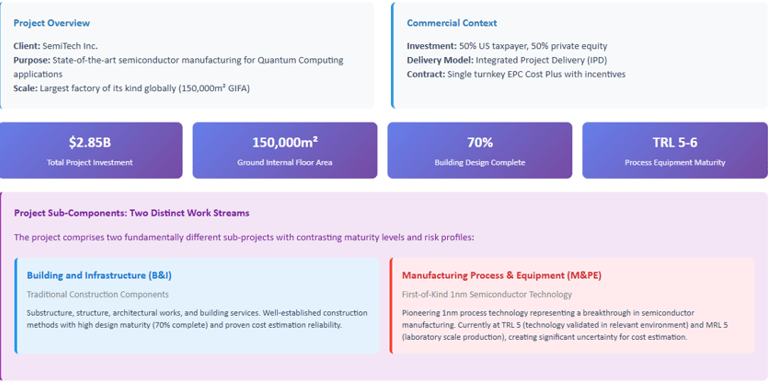Click the Building and Infrastructure (B&I) title
The width and height of the screenshot is (768, 384).
pyautogui.click(x=99, y=275)
